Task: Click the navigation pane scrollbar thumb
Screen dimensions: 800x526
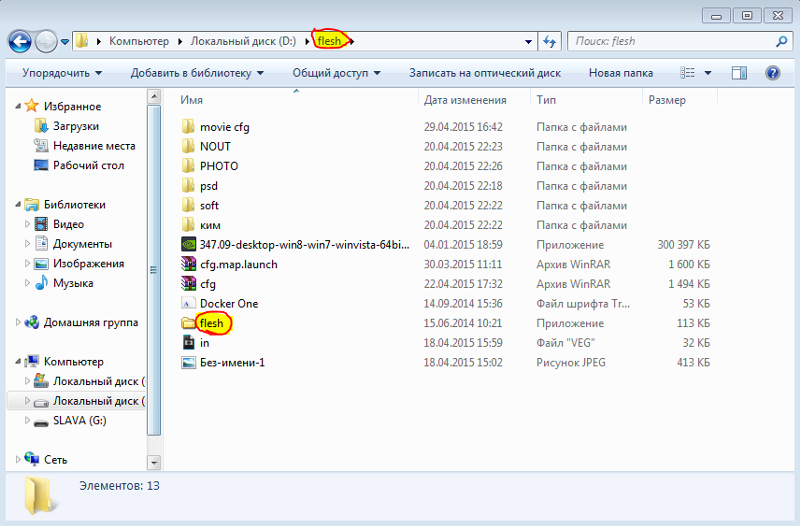Action: pyautogui.click(x=154, y=270)
